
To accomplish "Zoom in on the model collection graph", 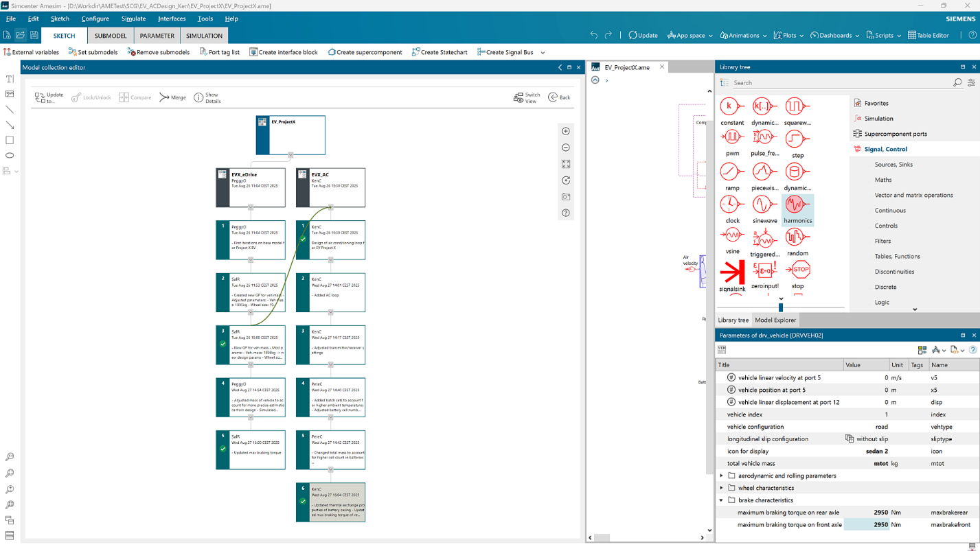I will [x=566, y=131].
